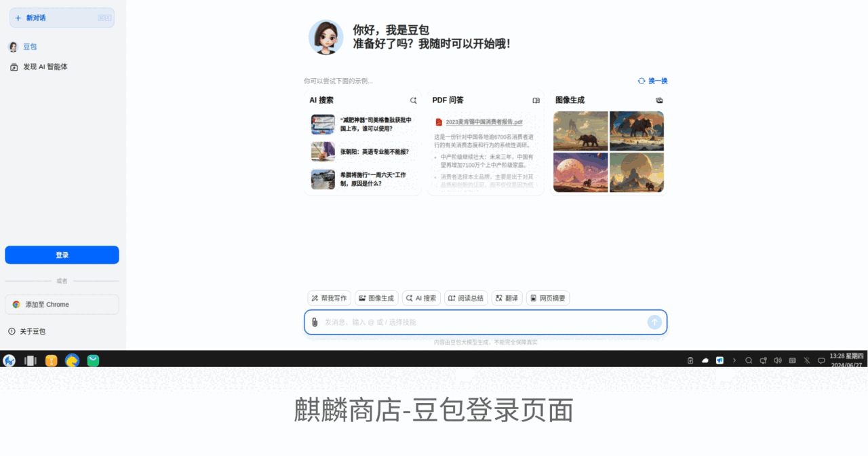Click the search icon on the AI 搜索 card
The height and width of the screenshot is (456, 868).
[x=413, y=100]
